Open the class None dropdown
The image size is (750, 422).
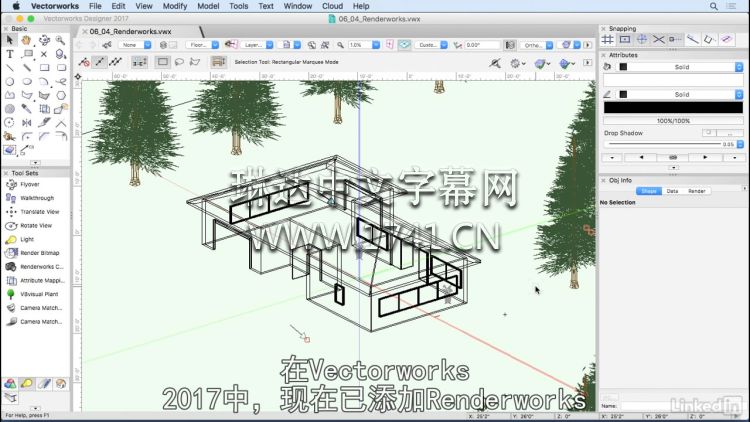(x=135, y=45)
